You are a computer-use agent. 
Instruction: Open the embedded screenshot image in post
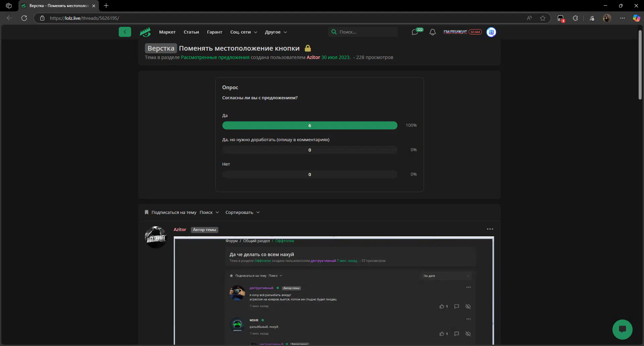pos(334,290)
